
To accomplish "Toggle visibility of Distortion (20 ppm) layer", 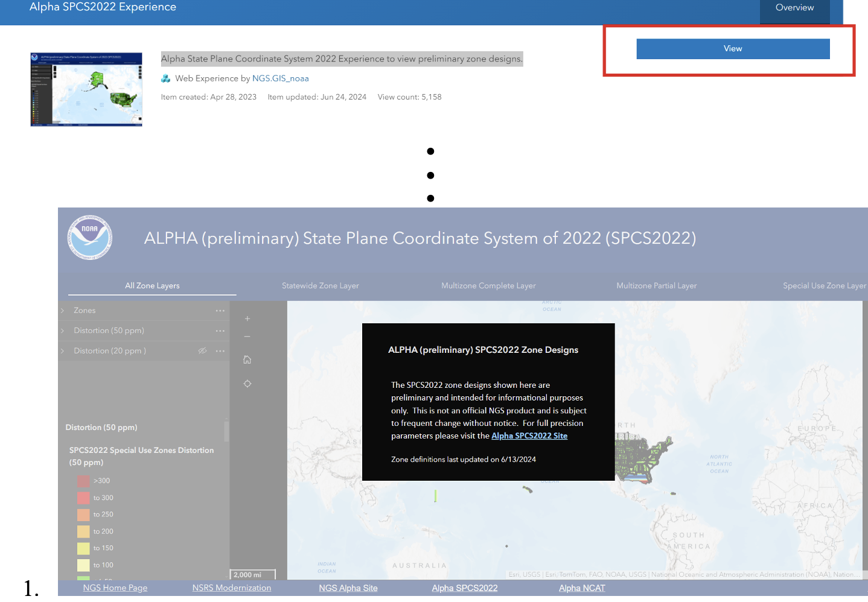I will coord(202,351).
